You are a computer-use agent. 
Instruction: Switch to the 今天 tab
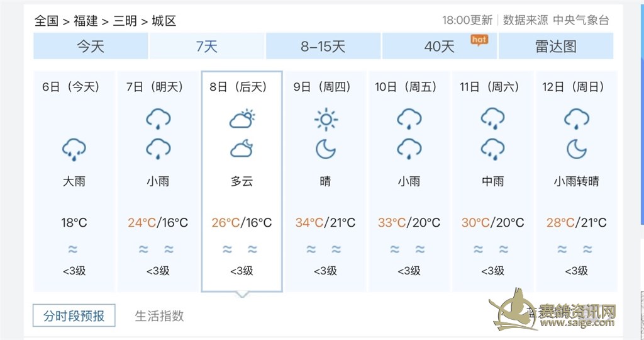tap(91, 47)
